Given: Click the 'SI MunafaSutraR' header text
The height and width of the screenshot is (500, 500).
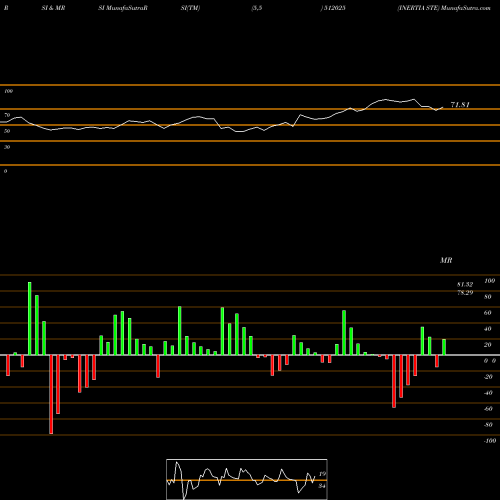Looking at the screenshot, I should click(x=123, y=8).
